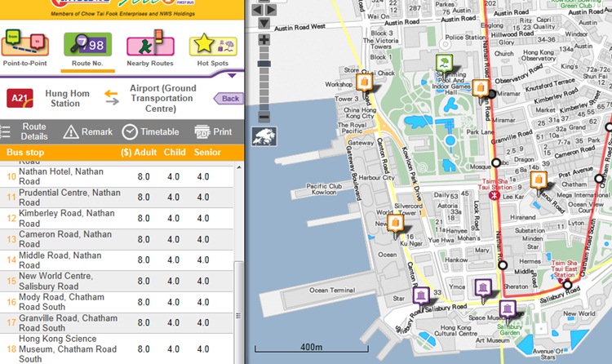Pan the map right

[271, 10]
